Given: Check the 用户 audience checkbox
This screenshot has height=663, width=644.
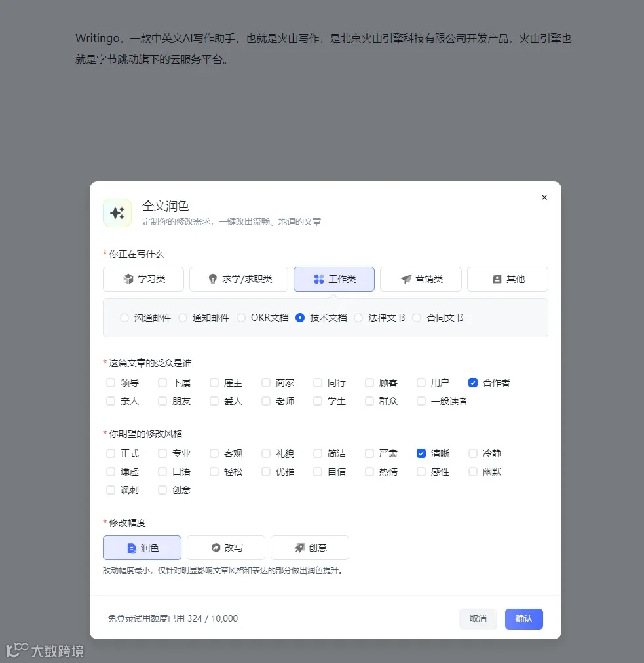Looking at the screenshot, I should (421, 383).
